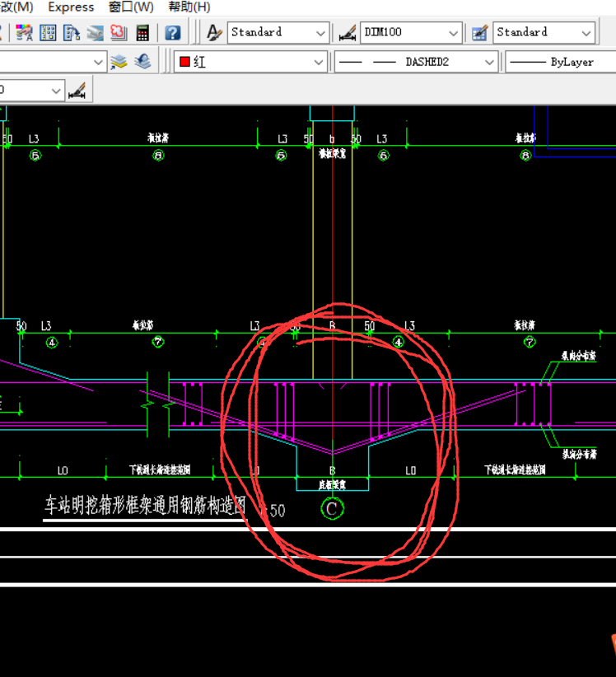The image size is (616, 677).
Task: Open the Text Style manager icon
Action: [x=214, y=33]
